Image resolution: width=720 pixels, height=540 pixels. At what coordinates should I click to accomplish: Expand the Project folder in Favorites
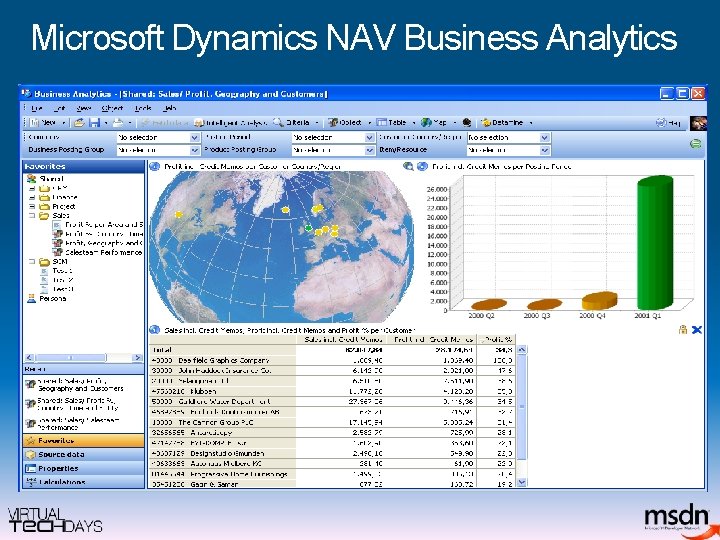32,206
